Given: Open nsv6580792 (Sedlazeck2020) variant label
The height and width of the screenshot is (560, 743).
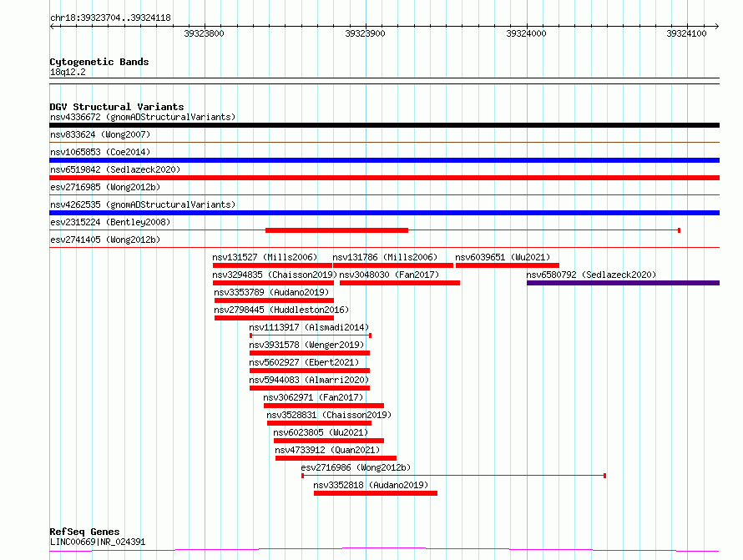Looking at the screenshot, I should [x=591, y=275].
